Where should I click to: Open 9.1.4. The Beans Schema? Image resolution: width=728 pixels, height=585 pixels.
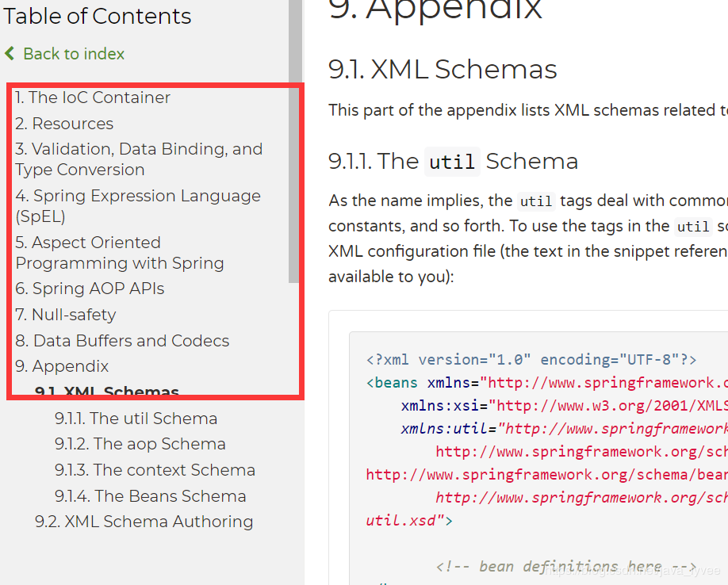click(x=150, y=496)
